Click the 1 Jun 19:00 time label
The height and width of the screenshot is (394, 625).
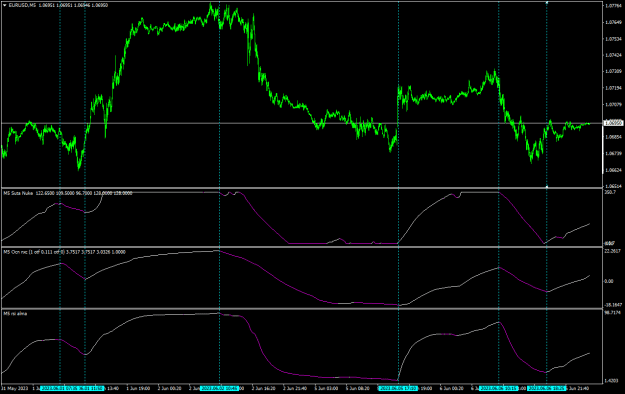(138, 388)
